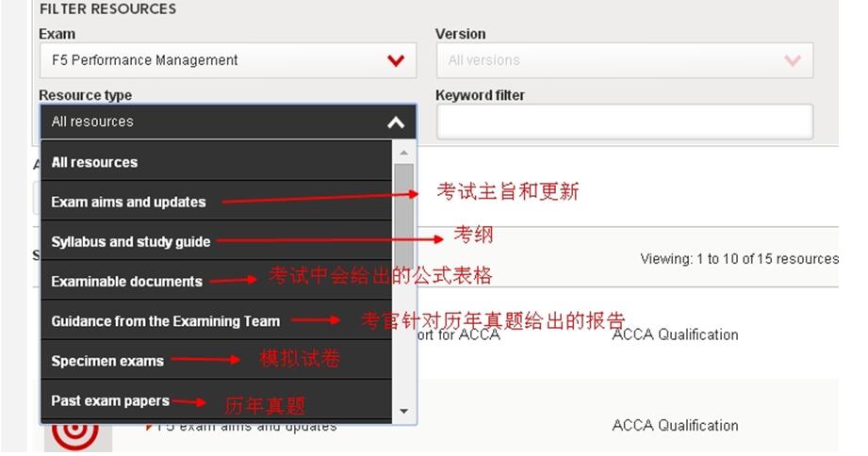The width and height of the screenshot is (868, 456).
Task: Select Specimen exams option
Action: pos(217,361)
